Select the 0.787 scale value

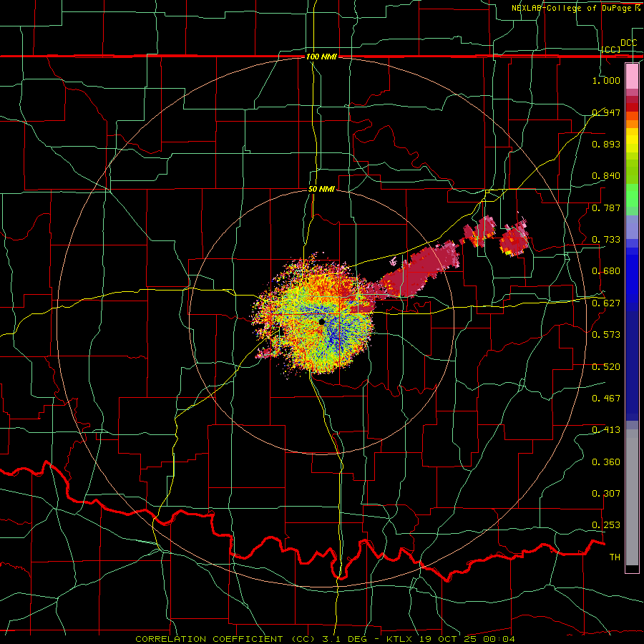coord(606,208)
